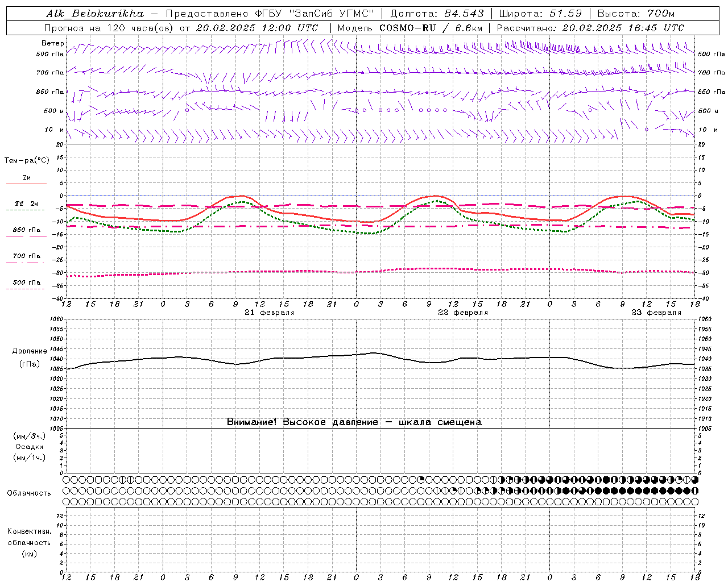This screenshot has height=582, width=728.
Task: Click the computed time Рассчитано: 20.02.2025 16:45 UTC
Action: (x=590, y=28)
